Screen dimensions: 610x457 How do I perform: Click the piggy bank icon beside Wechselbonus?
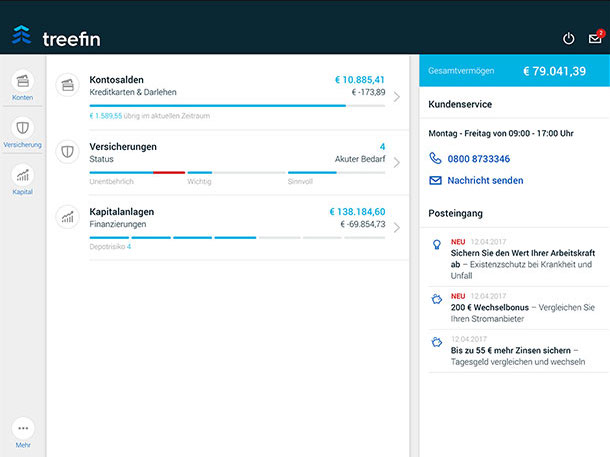(x=436, y=299)
